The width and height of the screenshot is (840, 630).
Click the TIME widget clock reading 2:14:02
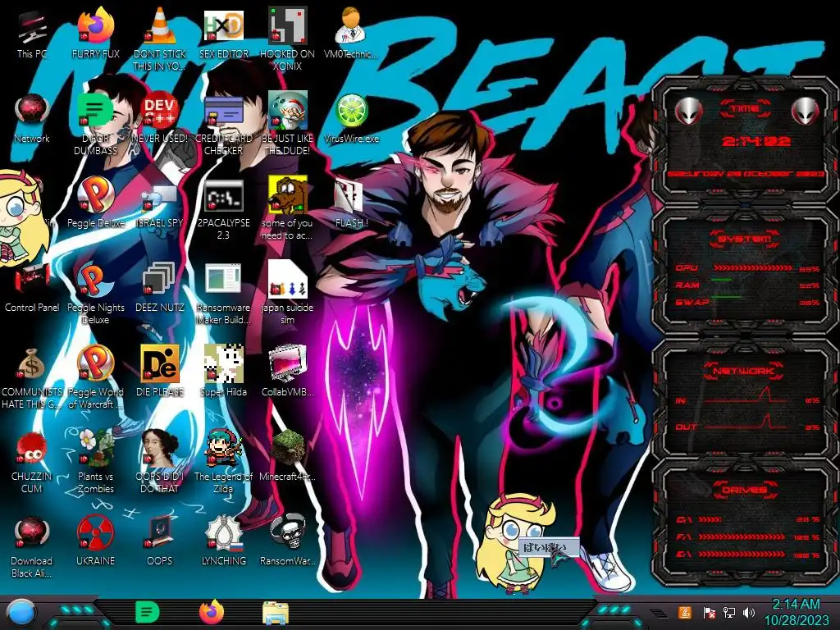pyautogui.click(x=756, y=141)
